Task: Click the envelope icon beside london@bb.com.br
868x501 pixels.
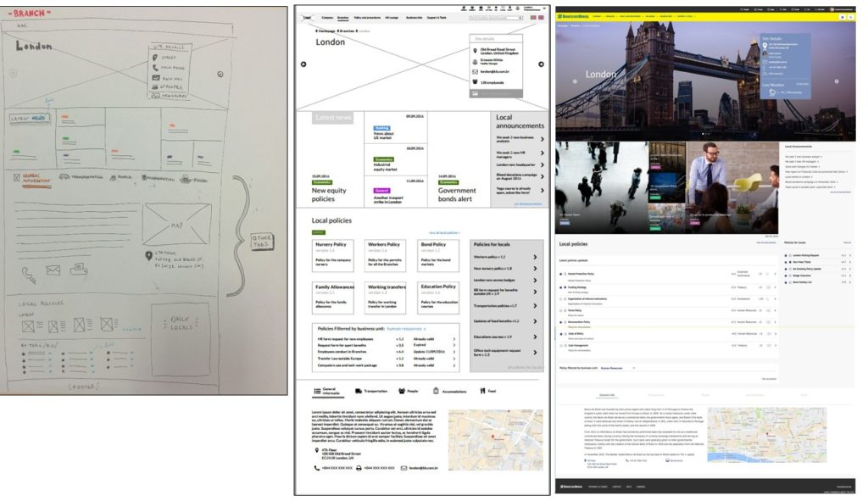Action: [x=475, y=71]
